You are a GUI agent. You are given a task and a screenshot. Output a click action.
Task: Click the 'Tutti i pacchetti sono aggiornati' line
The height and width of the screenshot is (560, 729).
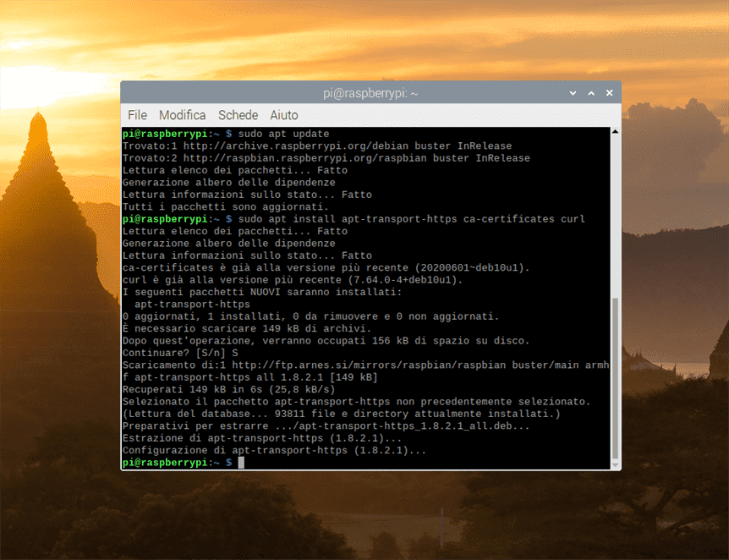[226, 206]
